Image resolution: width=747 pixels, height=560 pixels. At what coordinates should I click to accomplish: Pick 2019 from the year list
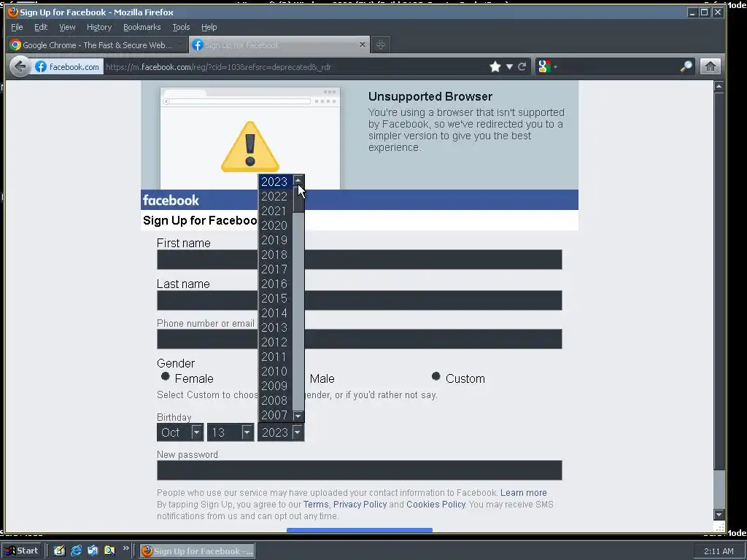275,240
